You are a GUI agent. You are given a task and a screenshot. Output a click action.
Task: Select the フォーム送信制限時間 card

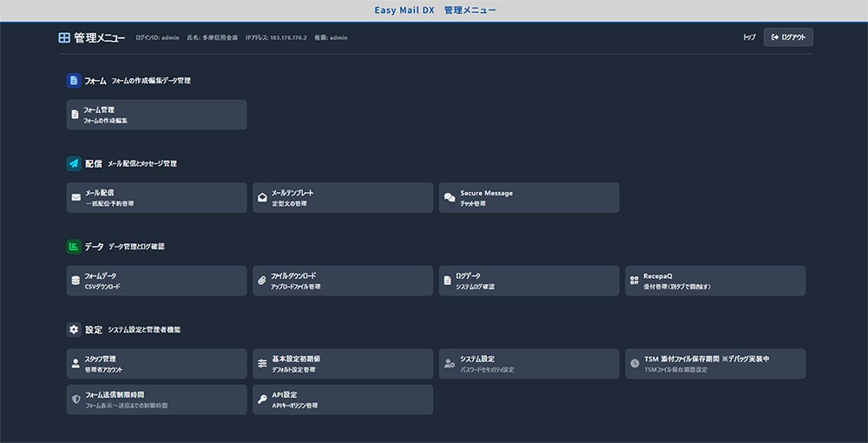point(156,400)
